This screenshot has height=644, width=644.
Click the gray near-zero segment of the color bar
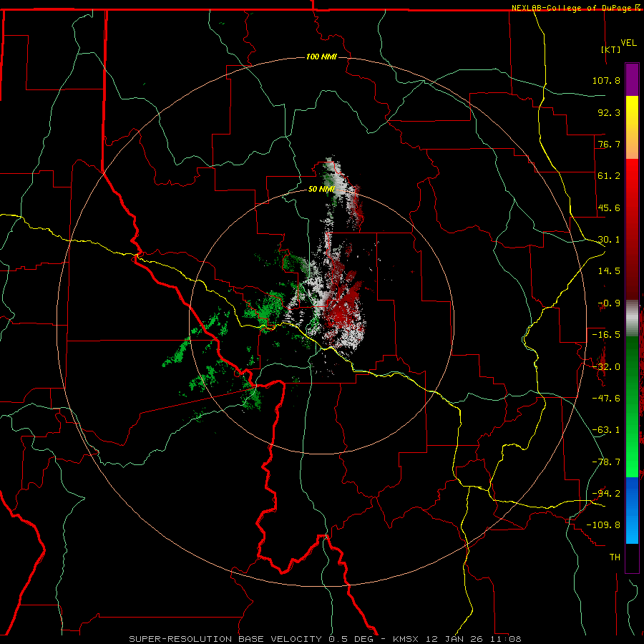click(632, 318)
